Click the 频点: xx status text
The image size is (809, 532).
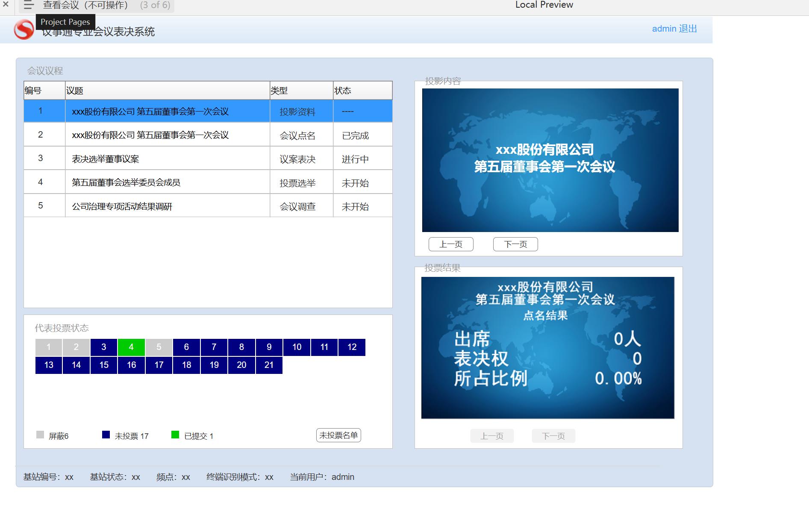(173, 477)
